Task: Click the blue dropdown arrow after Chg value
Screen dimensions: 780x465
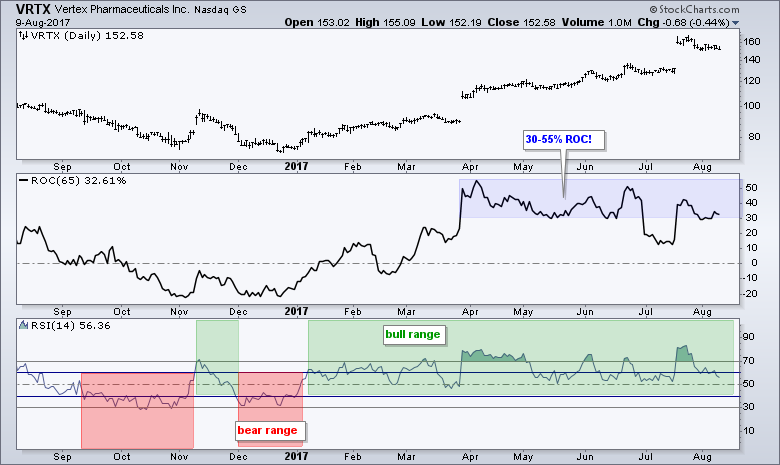Action: tap(736, 23)
